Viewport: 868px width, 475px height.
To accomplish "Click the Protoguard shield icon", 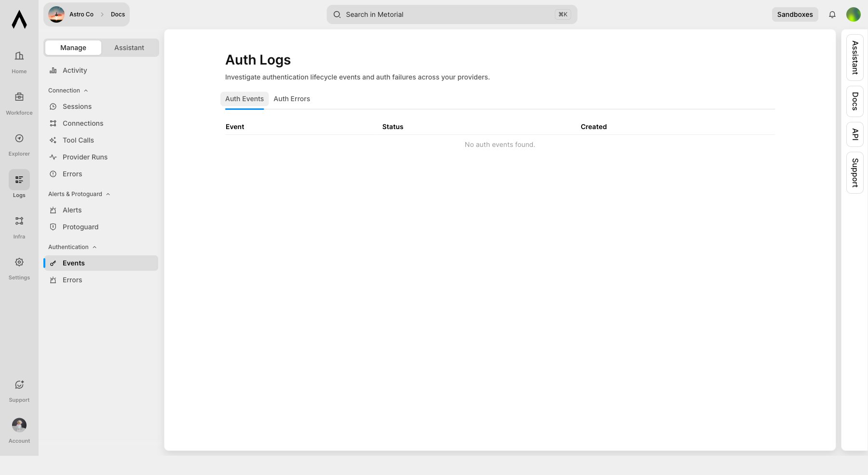I will [x=53, y=227].
